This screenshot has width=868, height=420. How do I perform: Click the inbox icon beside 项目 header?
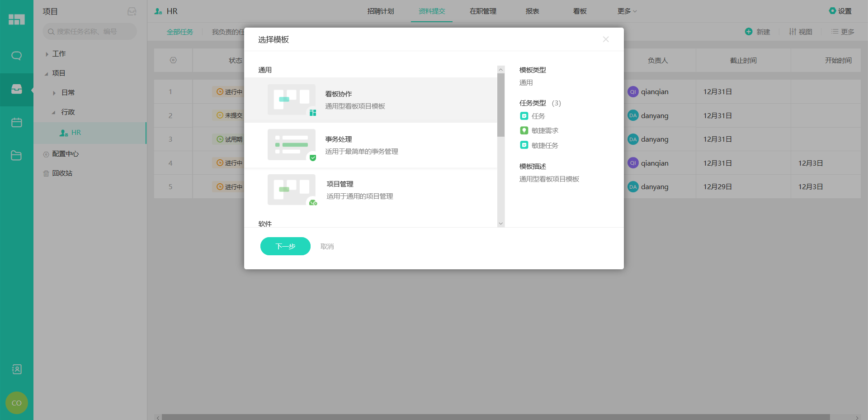coord(132,11)
